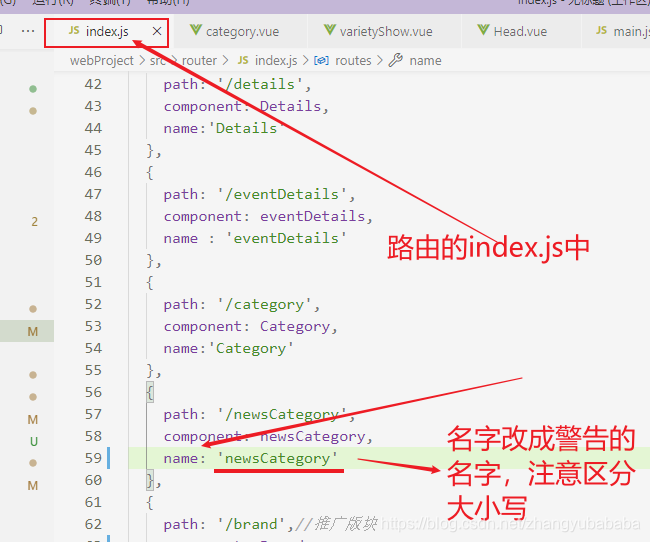650x542 pixels.
Task: Click the Vue icon on Head.vue tab
Action: point(483,30)
